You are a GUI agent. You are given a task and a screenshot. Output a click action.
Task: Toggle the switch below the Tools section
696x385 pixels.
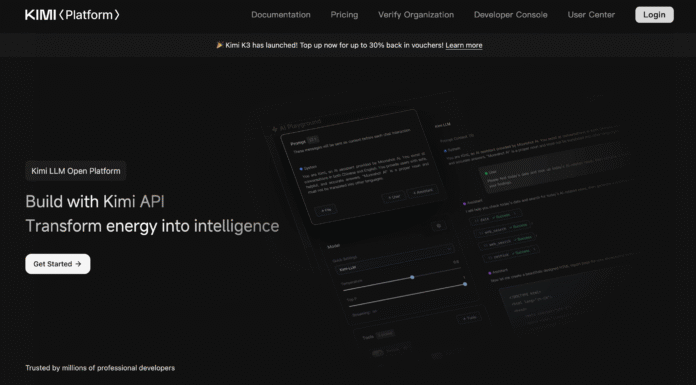(378, 353)
